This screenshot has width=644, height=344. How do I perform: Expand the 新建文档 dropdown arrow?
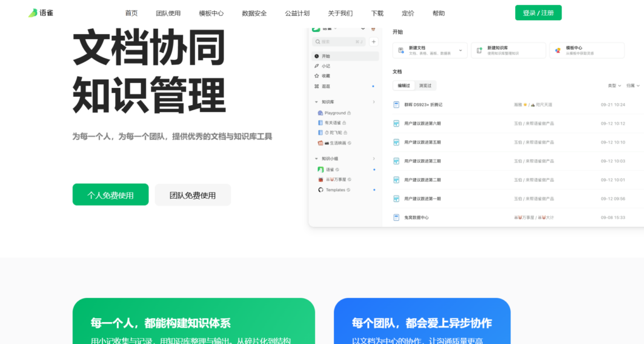(x=460, y=50)
